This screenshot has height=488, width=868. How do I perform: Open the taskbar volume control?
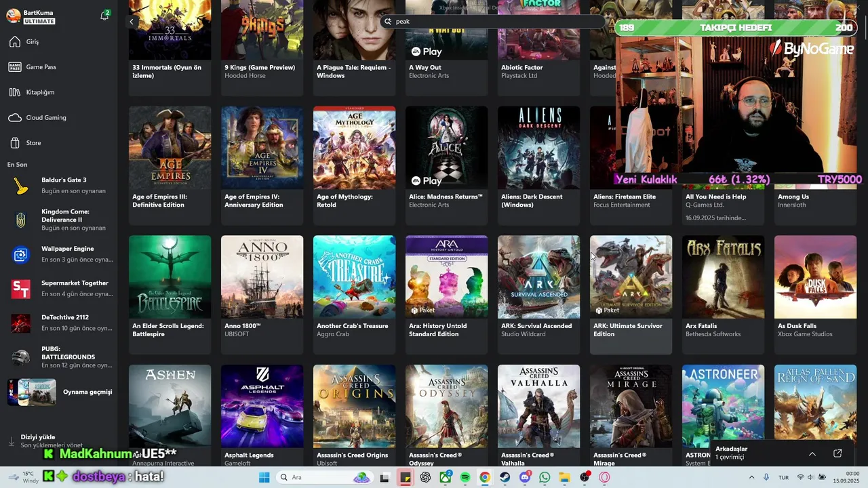[812, 477]
